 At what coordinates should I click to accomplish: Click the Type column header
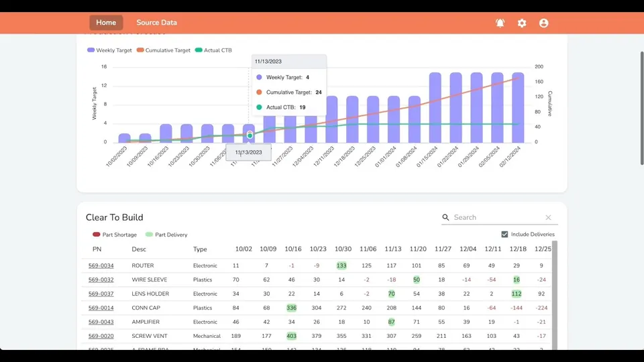tap(200, 249)
